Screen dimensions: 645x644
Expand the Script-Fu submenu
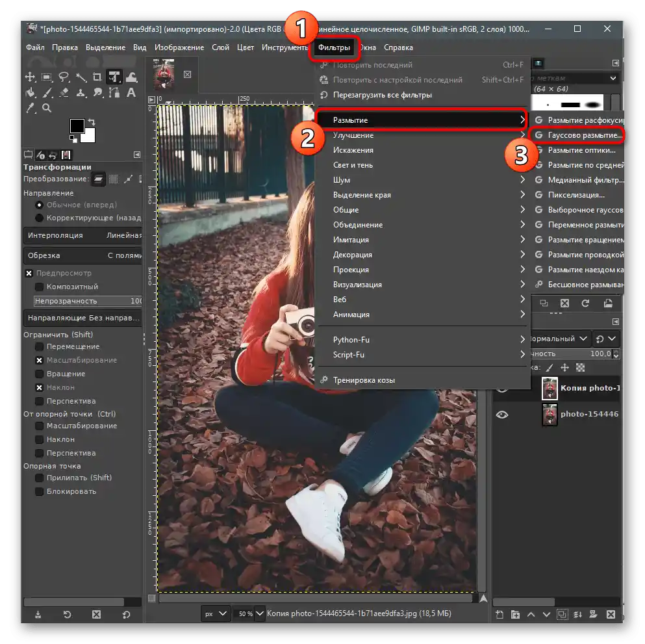(x=422, y=355)
